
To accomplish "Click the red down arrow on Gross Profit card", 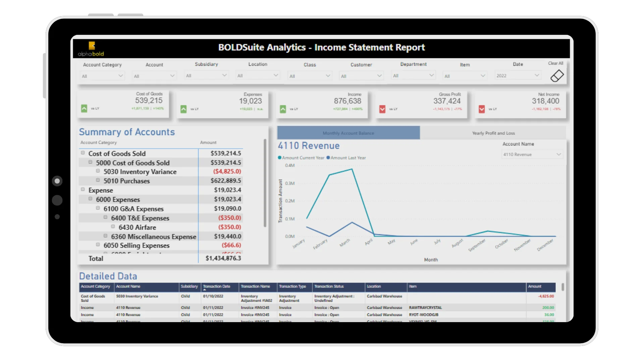I will [382, 109].
